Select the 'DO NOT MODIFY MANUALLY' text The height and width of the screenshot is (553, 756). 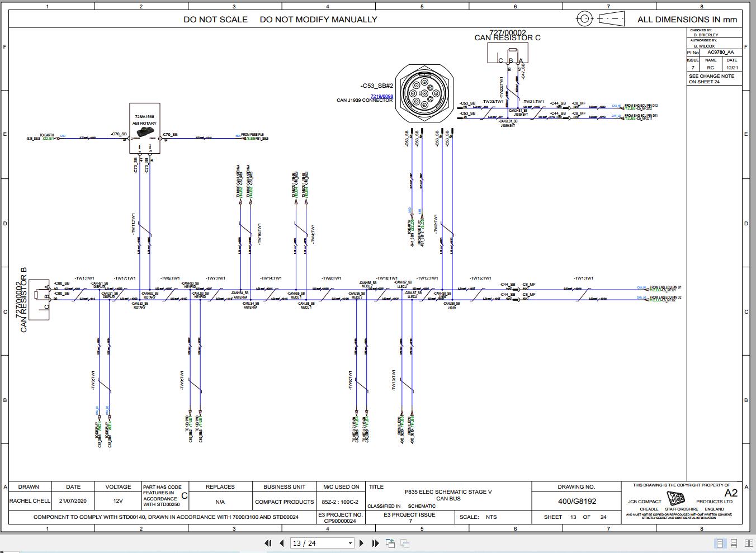coord(319,20)
